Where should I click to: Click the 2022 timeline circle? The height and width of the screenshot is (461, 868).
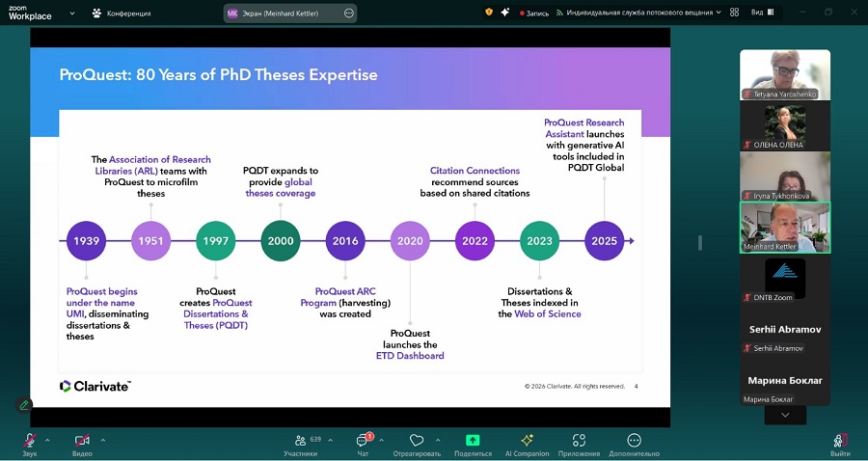[x=475, y=241]
